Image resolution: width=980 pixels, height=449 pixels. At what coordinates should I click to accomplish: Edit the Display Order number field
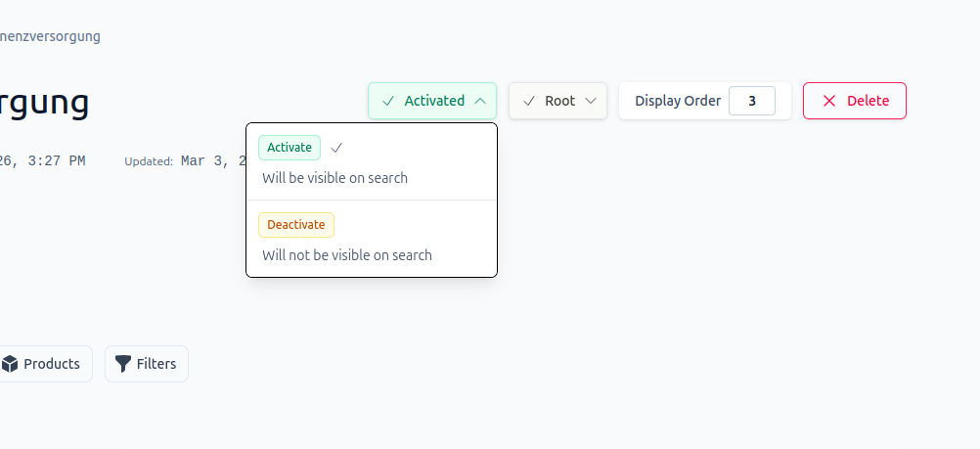752,101
